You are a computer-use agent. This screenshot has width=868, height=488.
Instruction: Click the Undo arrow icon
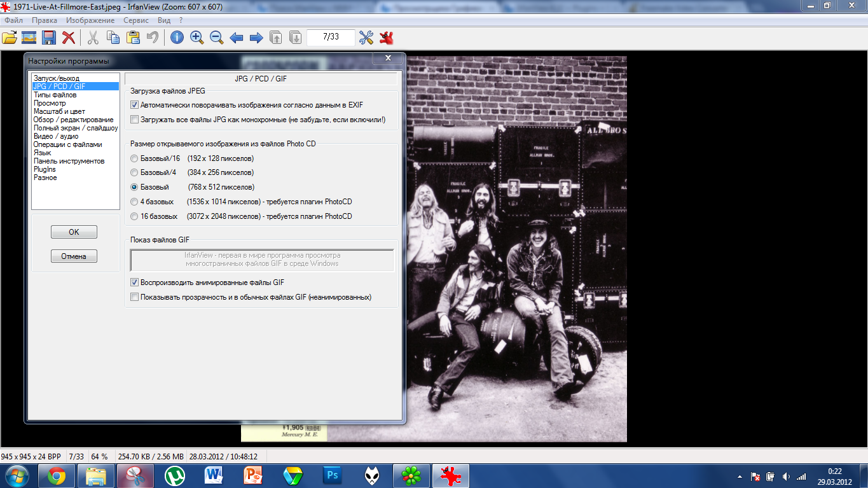click(152, 38)
